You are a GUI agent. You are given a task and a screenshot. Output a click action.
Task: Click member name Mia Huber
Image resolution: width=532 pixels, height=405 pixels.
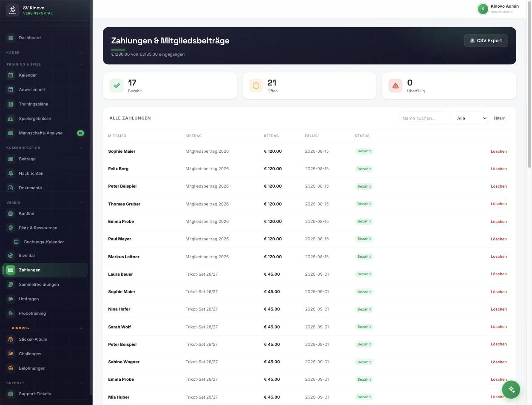coord(119,397)
